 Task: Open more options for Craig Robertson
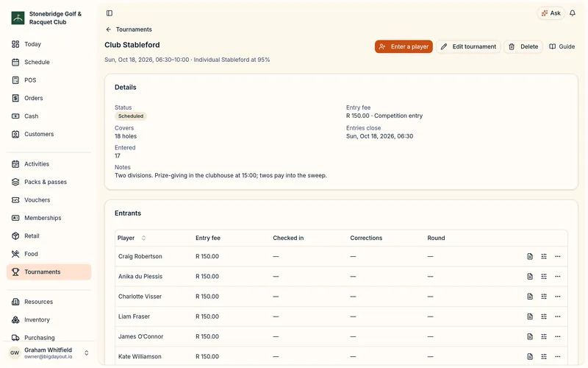(x=558, y=256)
